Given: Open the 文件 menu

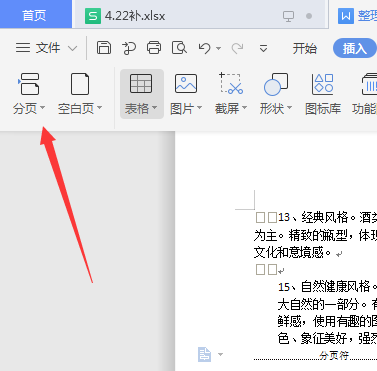Looking at the screenshot, I should point(46,48).
